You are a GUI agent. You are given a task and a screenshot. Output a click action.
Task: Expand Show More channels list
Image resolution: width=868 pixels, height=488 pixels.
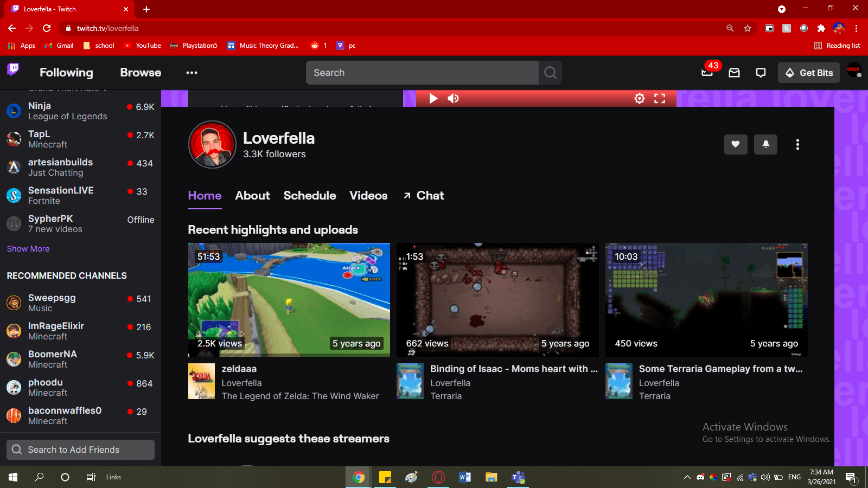pyautogui.click(x=28, y=248)
